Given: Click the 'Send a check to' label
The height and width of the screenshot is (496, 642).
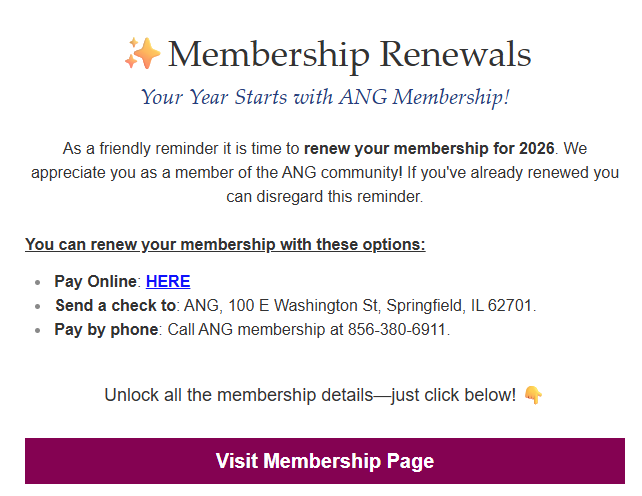Looking at the screenshot, I should [x=115, y=305].
